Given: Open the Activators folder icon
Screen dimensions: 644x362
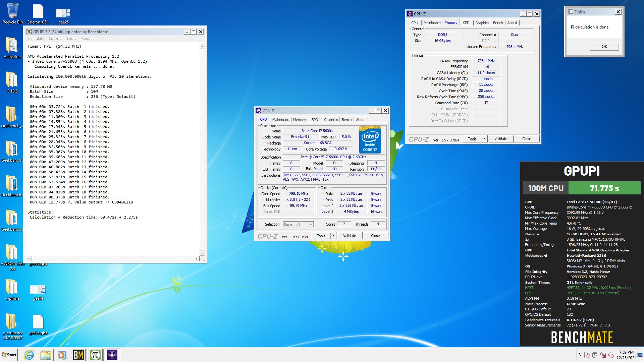Looking at the screenshot, I should (x=12, y=48).
